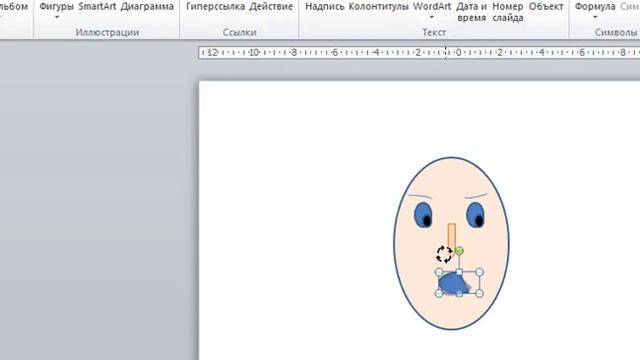The image size is (640, 360).
Task: Select the left blue eye
Action: point(423,215)
